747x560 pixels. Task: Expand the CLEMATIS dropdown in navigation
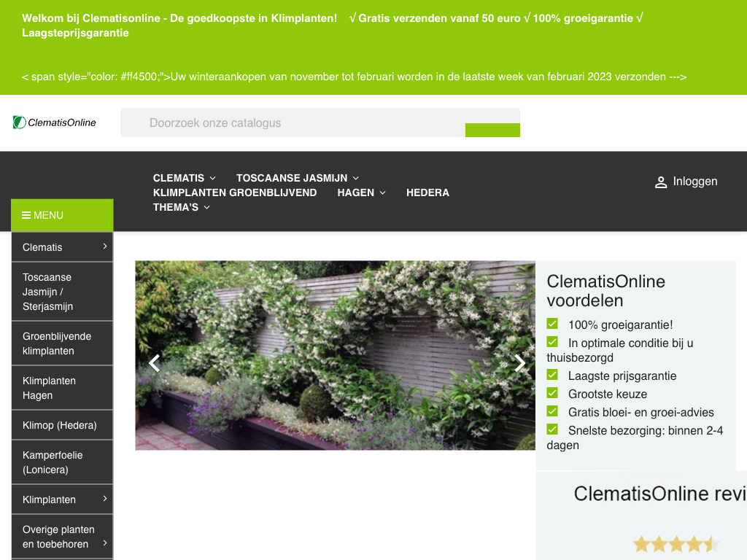(212, 178)
